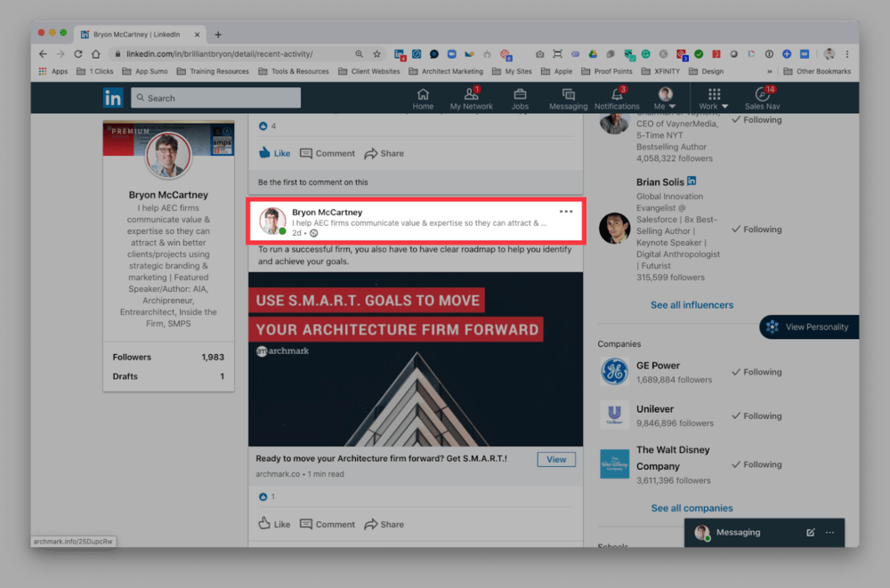The width and height of the screenshot is (890, 588).
Task: Click the View button for the article
Action: pyautogui.click(x=556, y=460)
